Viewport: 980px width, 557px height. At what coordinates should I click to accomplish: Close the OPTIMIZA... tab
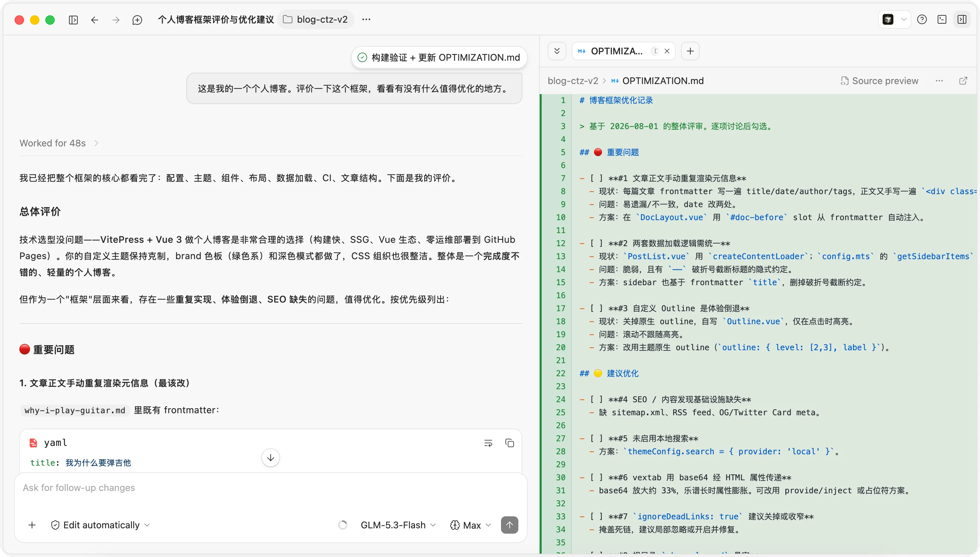667,51
